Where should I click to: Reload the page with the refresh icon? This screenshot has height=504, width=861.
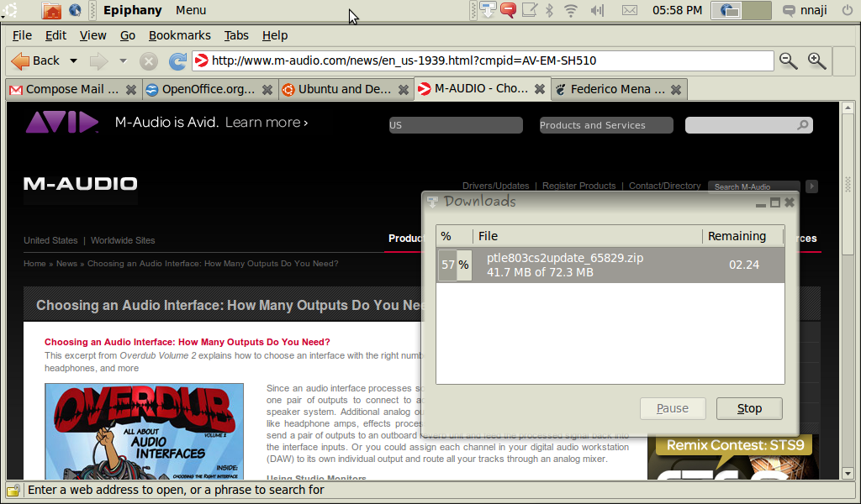177,60
